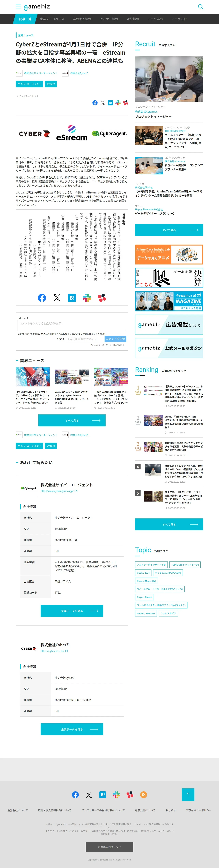Select ポッピュコム(POPUCOM) topic tag
Viewport: 219px width, 868px height.
tap(168, 572)
